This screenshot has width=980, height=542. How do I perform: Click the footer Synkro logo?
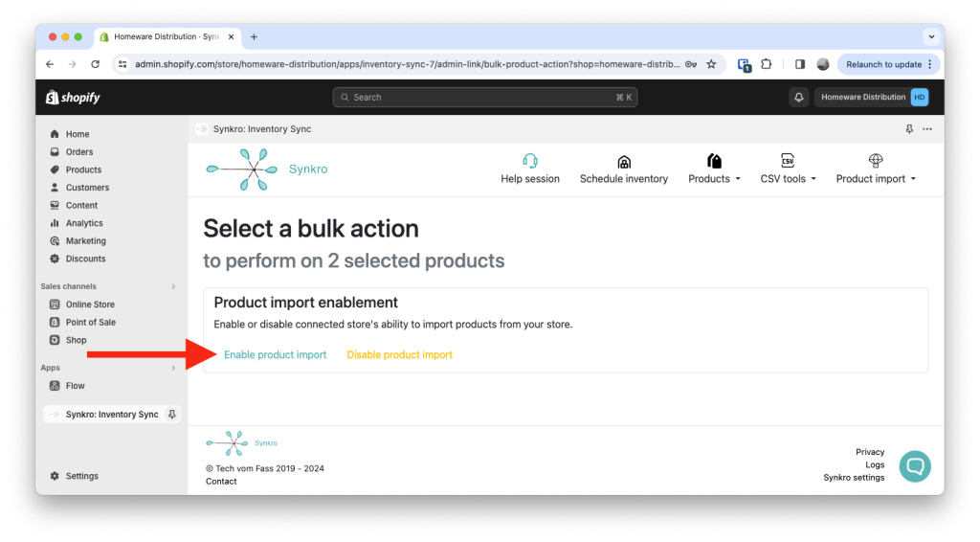pyautogui.click(x=241, y=443)
